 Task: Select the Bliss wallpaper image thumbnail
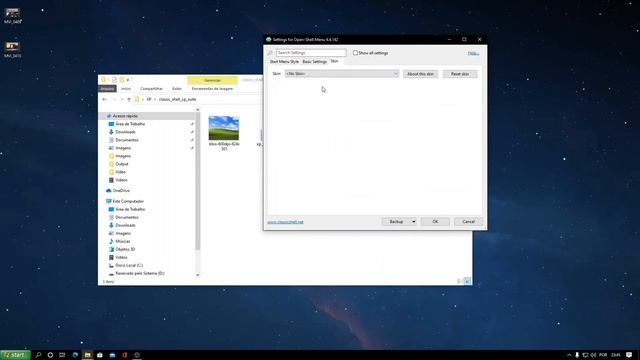[x=224, y=128]
